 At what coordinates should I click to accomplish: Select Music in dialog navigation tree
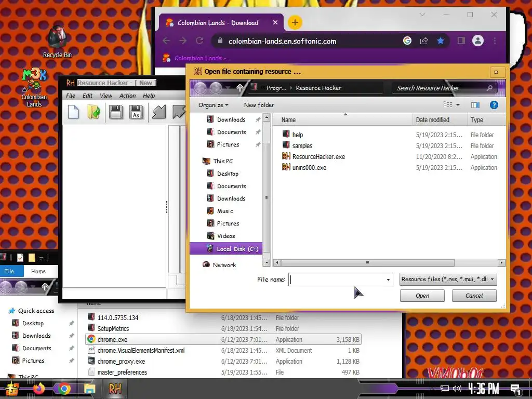(x=220, y=211)
